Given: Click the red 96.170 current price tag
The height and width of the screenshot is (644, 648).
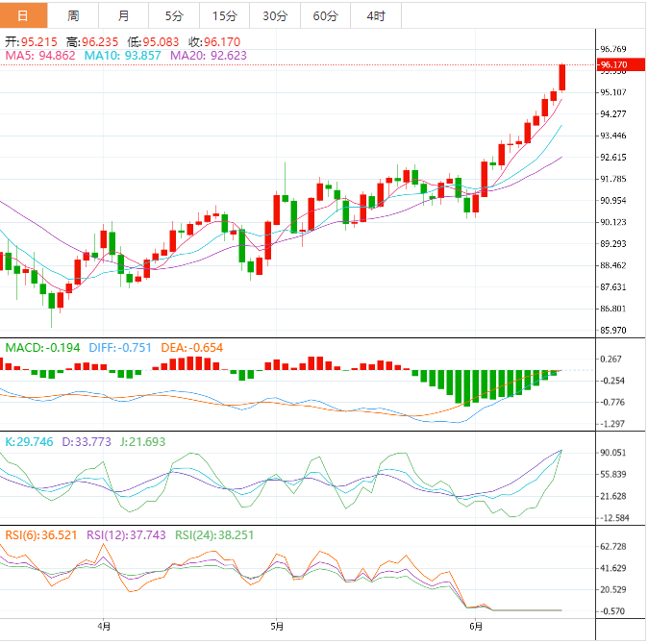Looking at the screenshot, I should tap(613, 64).
